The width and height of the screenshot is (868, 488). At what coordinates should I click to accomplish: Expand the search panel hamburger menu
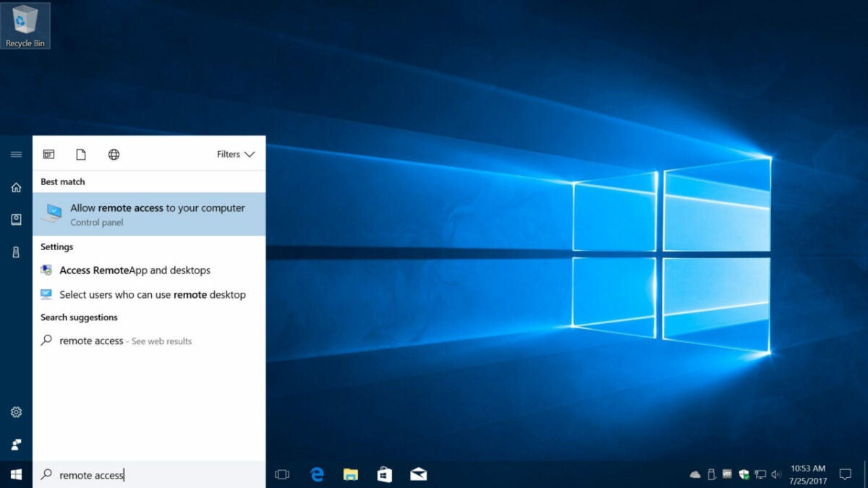click(x=15, y=154)
